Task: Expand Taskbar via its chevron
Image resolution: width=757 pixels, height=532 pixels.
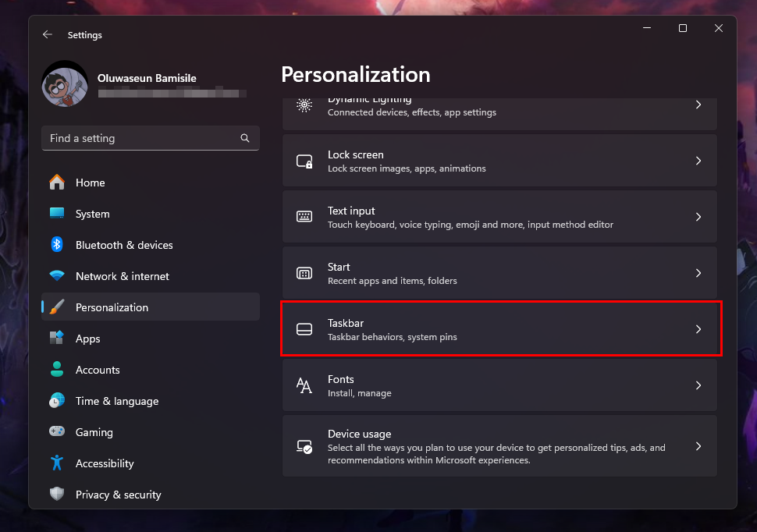Action: 698,329
